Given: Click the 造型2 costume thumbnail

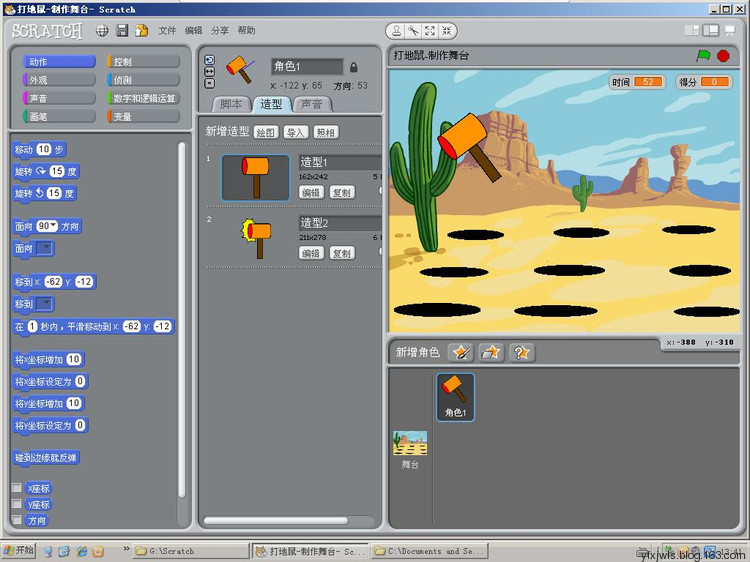Looking at the screenshot, I should (x=255, y=238).
